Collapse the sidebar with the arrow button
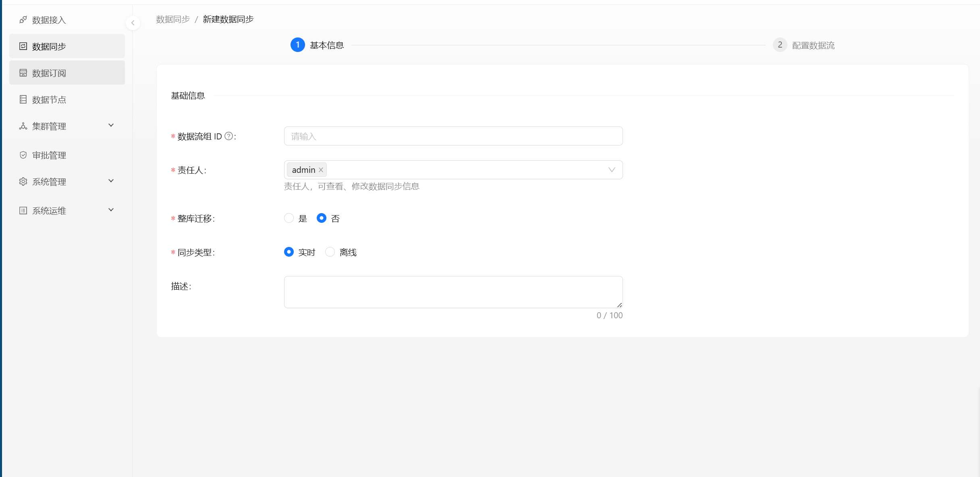Viewport: 980px width, 477px height. pos(133,23)
